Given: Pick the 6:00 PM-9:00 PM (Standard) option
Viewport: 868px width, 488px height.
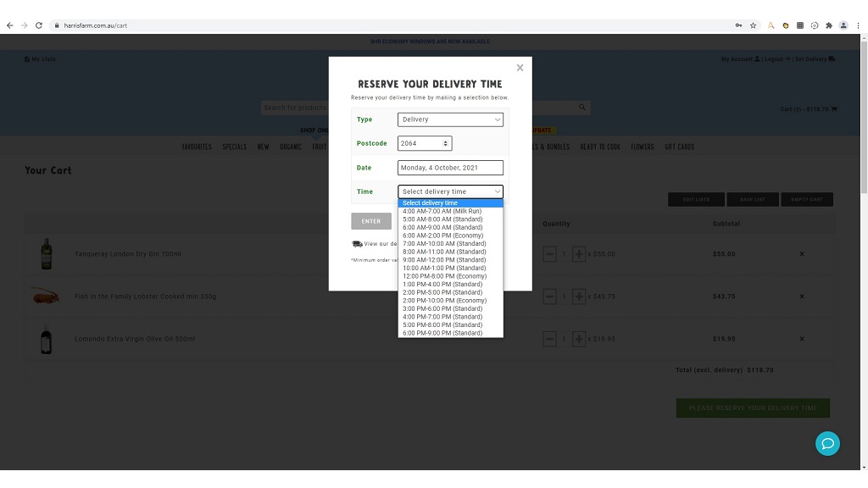Looking at the screenshot, I should (442, 333).
